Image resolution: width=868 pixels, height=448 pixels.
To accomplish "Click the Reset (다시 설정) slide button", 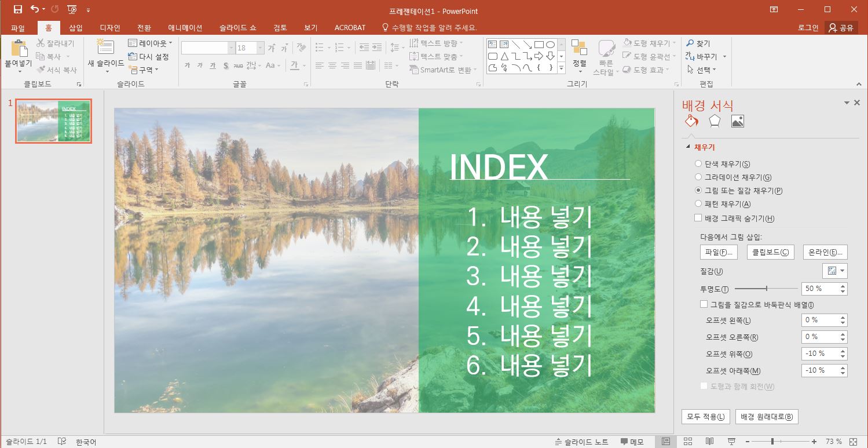I will coord(149,57).
